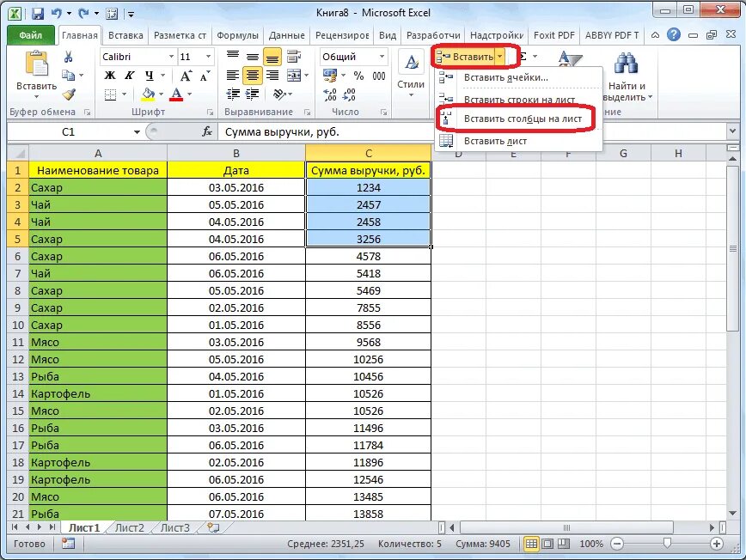Toggle italic formatting (К)
The image size is (746, 560).
[x=130, y=75]
